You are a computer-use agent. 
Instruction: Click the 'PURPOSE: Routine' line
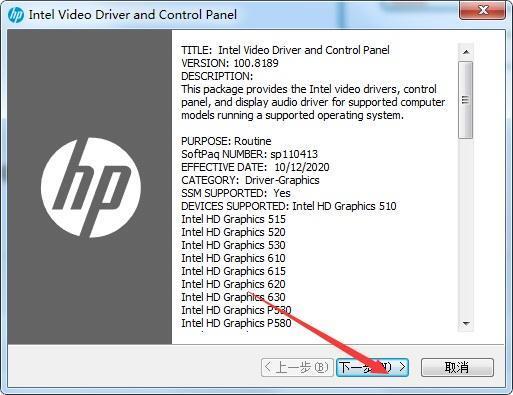226,141
